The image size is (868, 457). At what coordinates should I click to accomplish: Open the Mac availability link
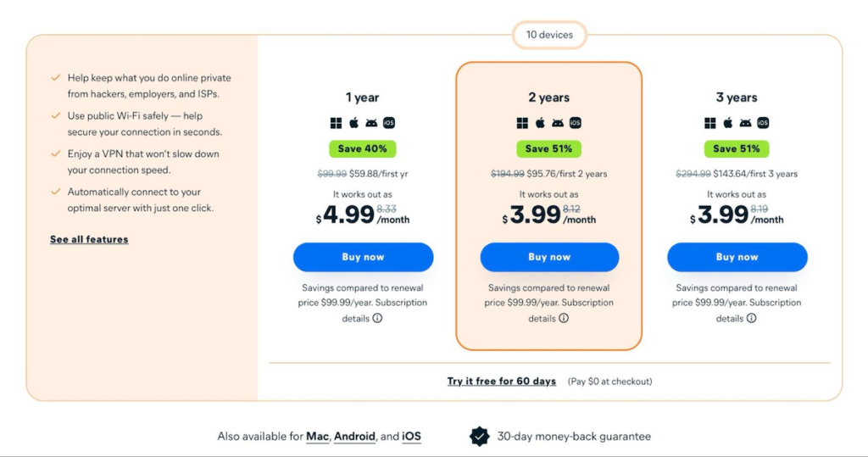point(317,437)
